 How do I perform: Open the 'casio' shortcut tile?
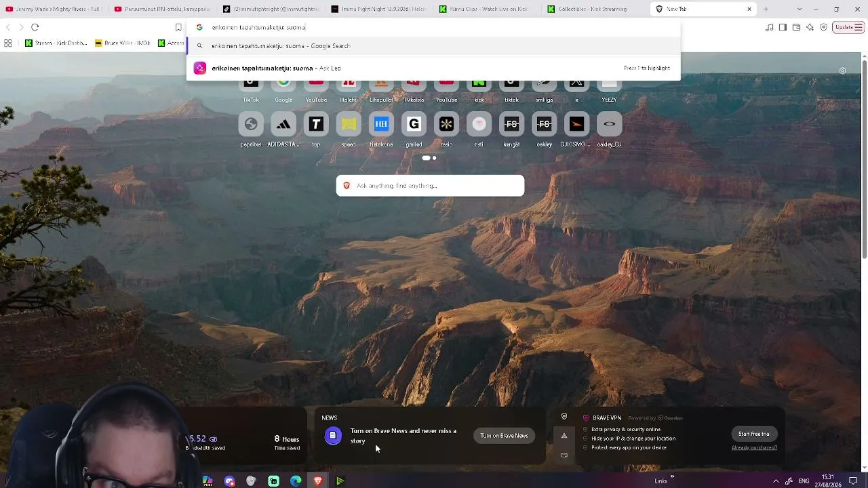click(x=446, y=124)
